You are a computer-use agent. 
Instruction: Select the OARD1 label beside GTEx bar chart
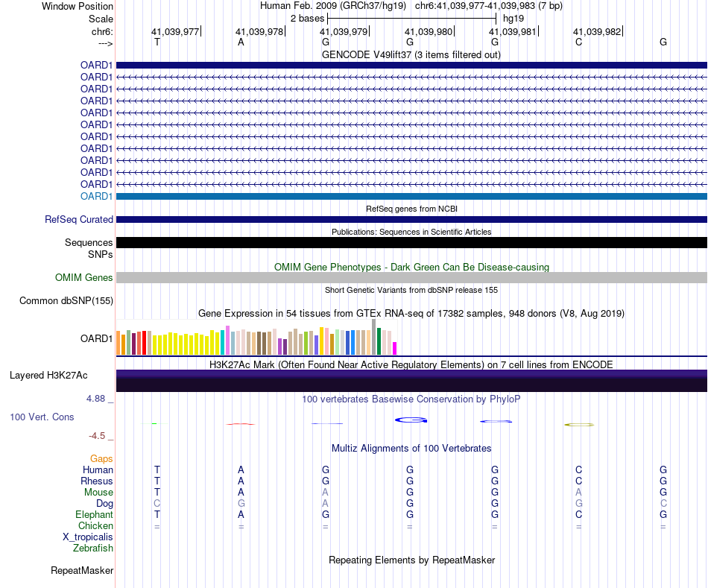point(96,338)
